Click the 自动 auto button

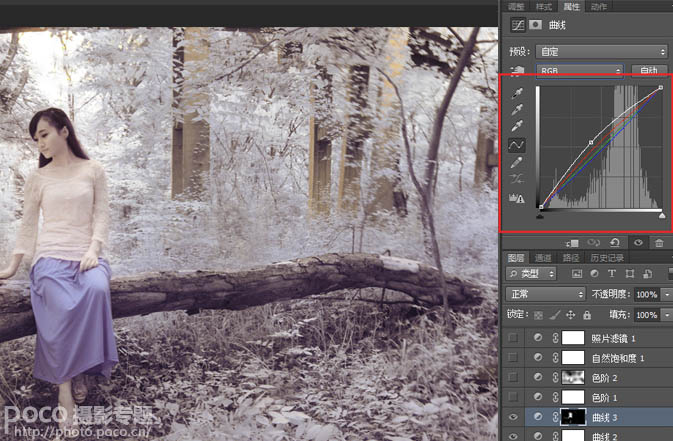point(649,71)
